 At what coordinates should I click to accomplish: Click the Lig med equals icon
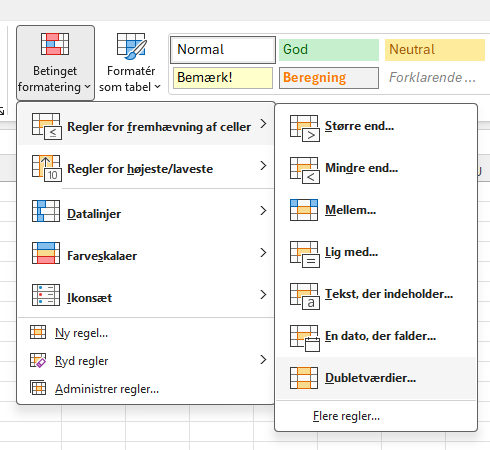(305, 254)
